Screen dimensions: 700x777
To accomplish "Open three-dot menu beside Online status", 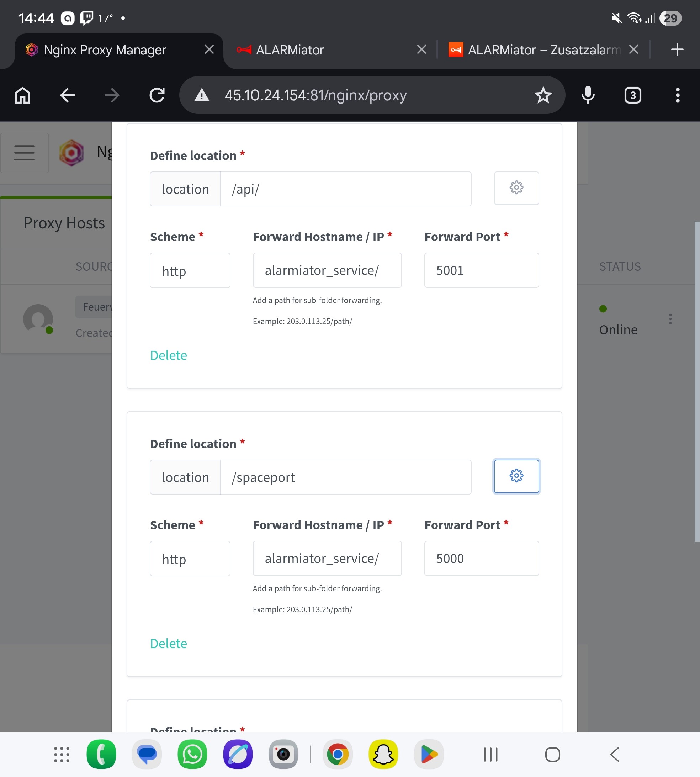I will (670, 319).
